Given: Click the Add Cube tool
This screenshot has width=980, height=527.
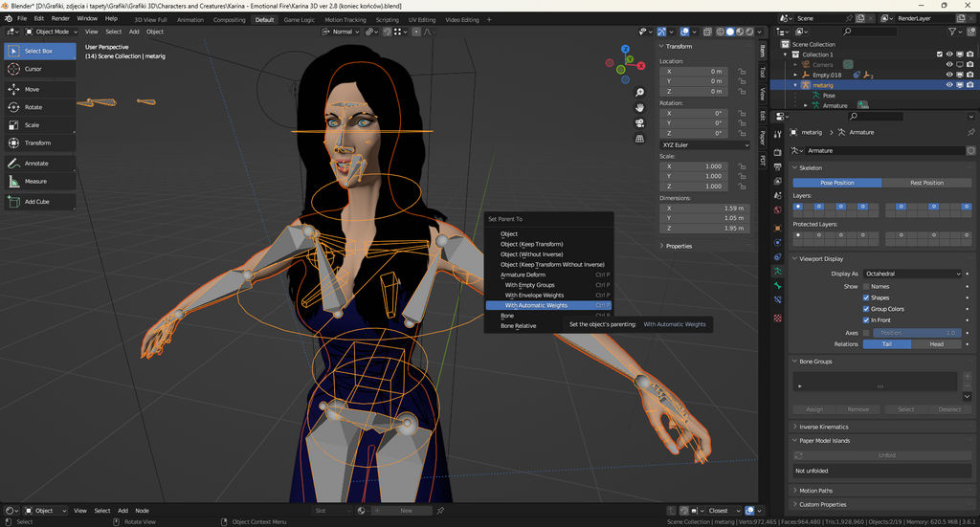Looking at the screenshot, I should (38, 202).
